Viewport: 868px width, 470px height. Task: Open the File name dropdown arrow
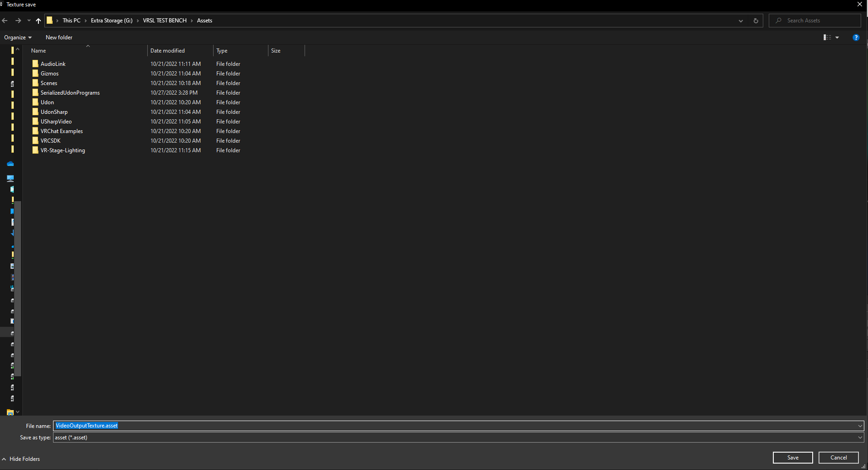(860, 426)
